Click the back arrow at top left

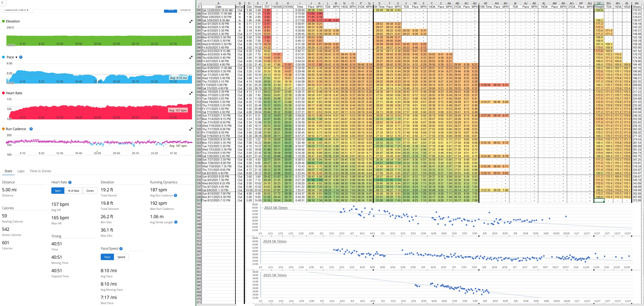[2, 2]
